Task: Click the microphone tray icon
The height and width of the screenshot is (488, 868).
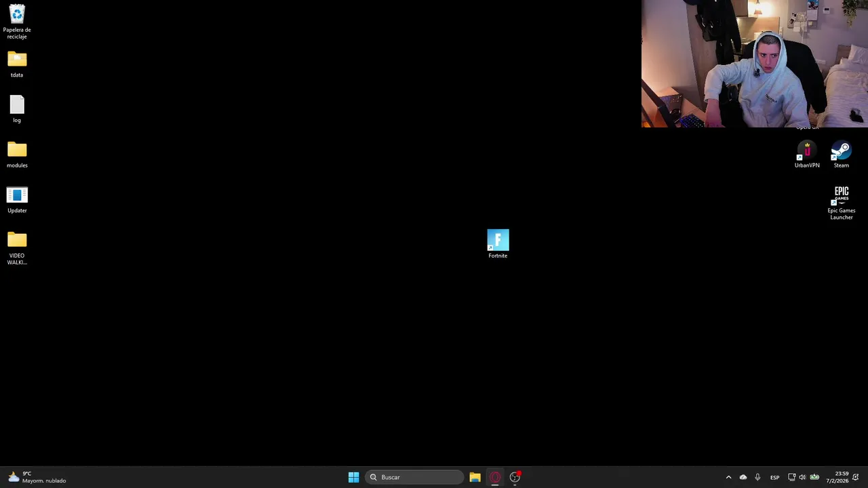Action: click(757, 477)
